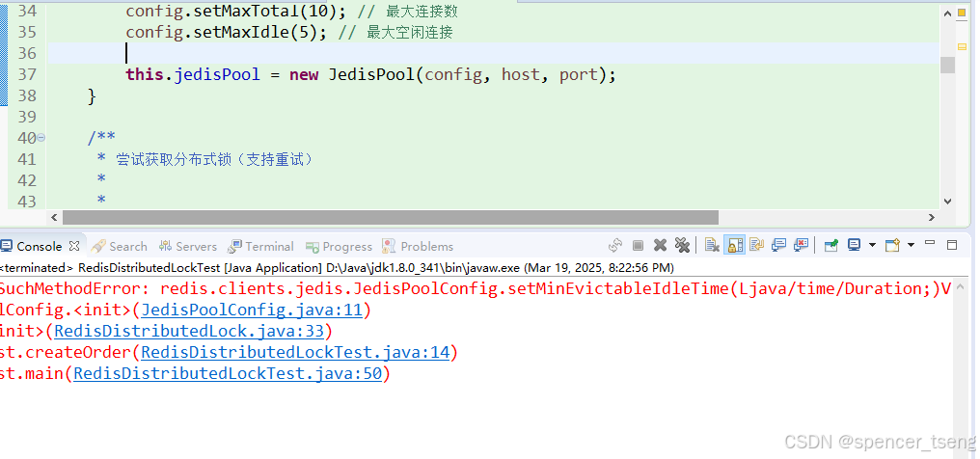Click the editor vertical scrollbar down arrow

(x=947, y=202)
